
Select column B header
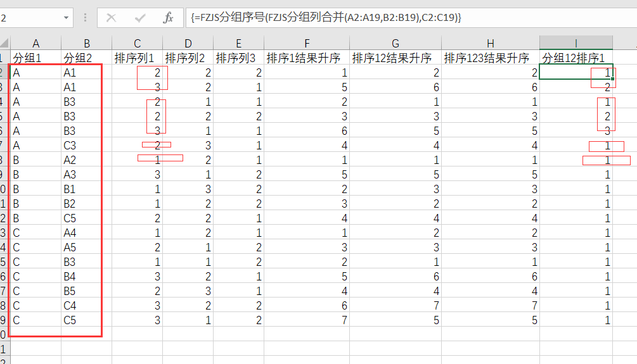tap(87, 43)
